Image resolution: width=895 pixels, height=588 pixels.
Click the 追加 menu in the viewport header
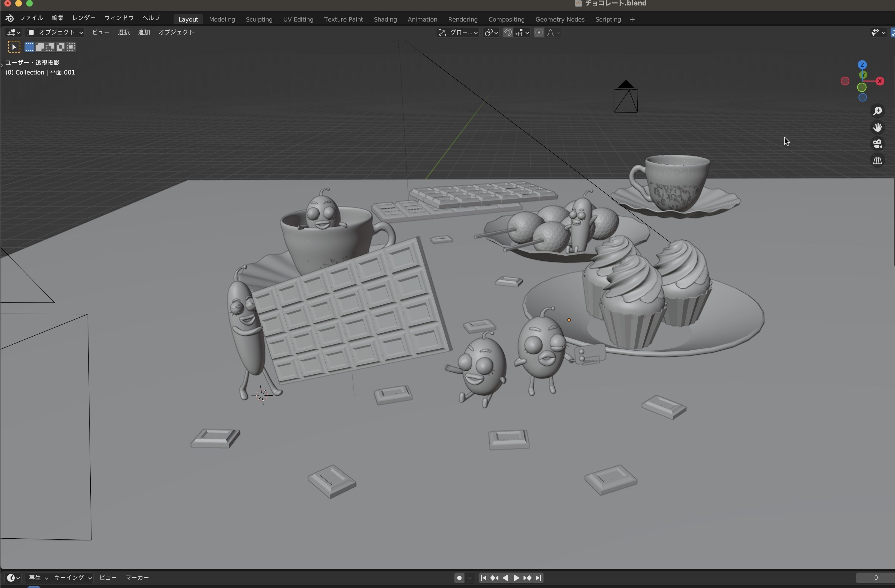click(144, 32)
